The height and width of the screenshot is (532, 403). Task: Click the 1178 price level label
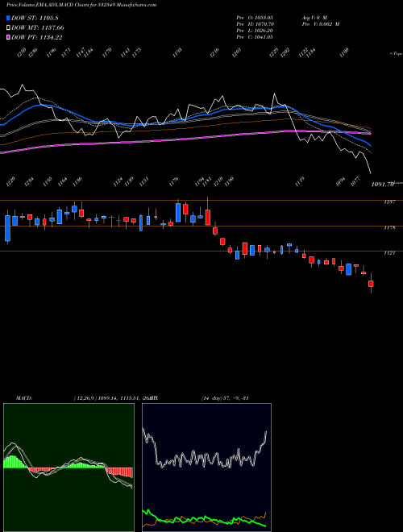pos(389,228)
